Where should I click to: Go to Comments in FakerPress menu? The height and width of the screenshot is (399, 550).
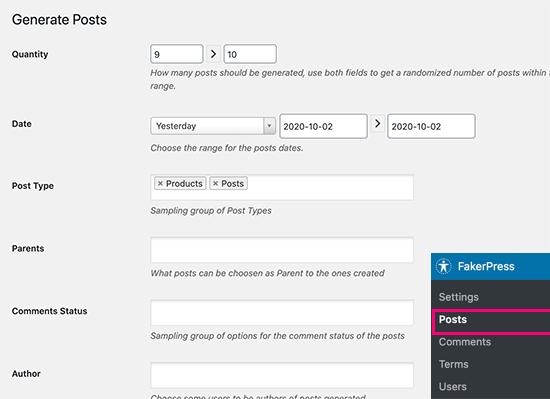[x=465, y=342]
